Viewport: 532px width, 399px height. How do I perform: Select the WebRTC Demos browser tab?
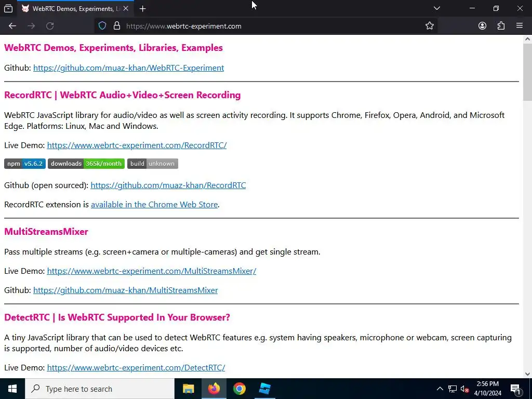click(75, 8)
